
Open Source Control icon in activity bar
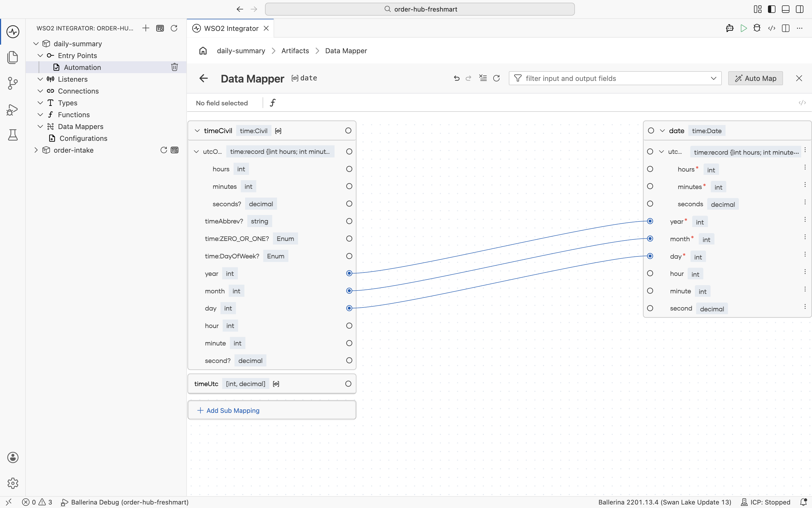(x=13, y=83)
